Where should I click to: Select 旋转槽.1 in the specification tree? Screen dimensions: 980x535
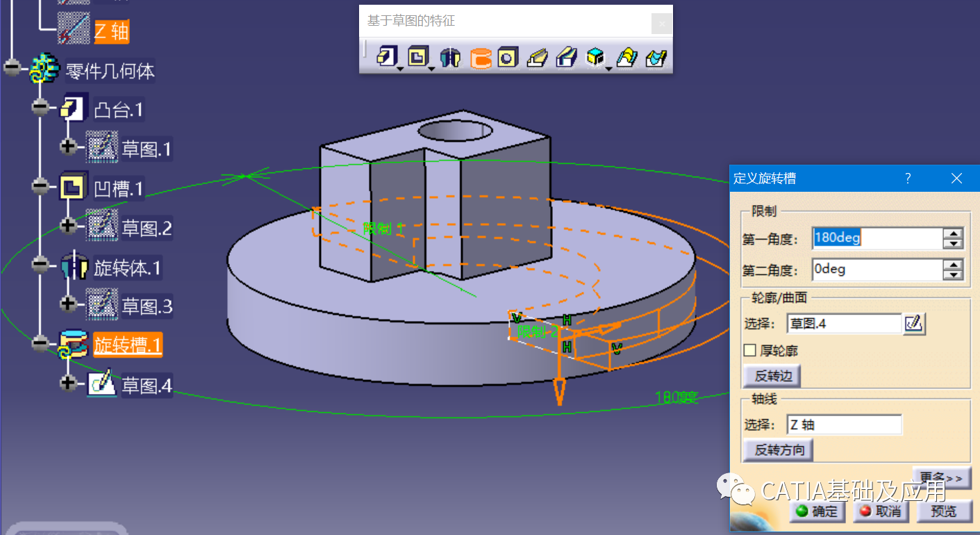pyautogui.click(x=128, y=345)
